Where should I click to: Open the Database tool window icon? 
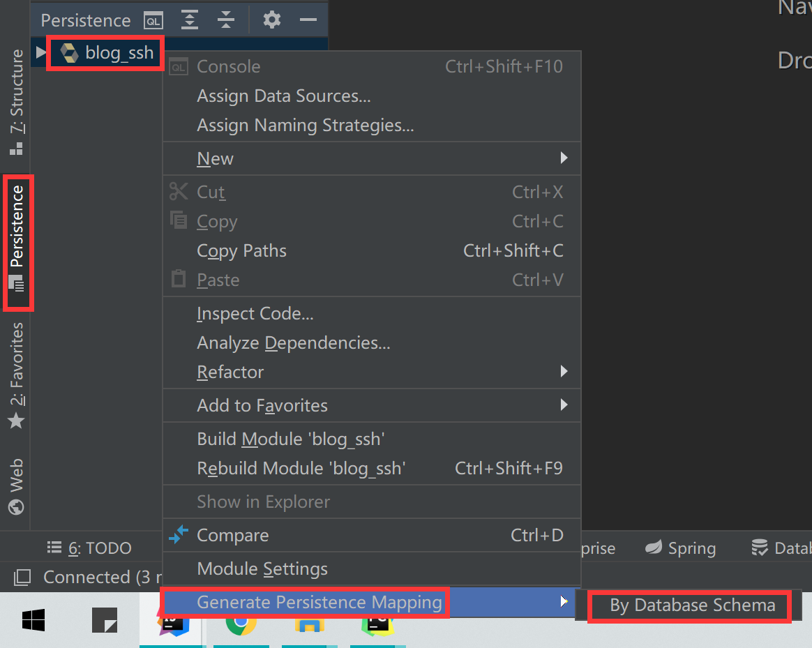[x=760, y=548]
